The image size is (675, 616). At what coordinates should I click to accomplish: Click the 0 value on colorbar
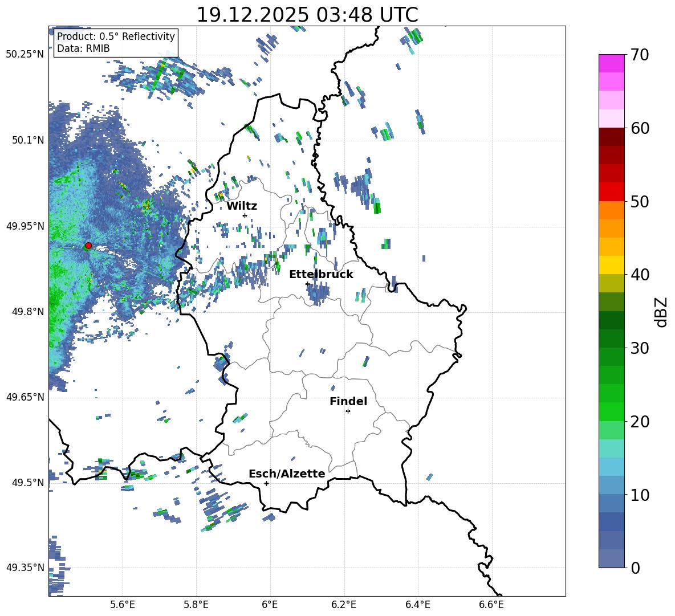(x=635, y=568)
